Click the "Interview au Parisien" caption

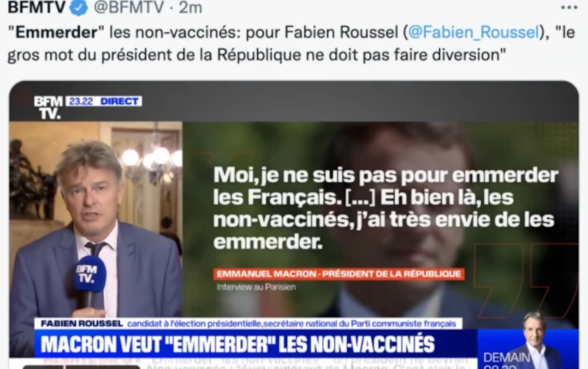(256, 287)
